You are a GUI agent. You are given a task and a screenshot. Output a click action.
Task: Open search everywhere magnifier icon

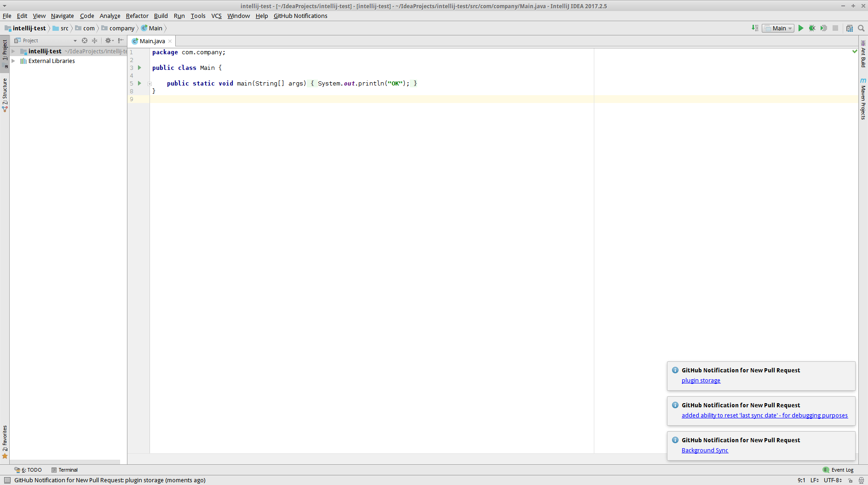(861, 28)
